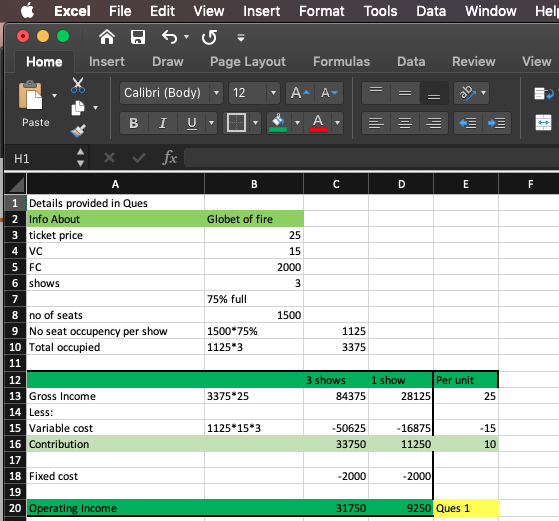Open Customize Quick Access Toolbar menu
The image size is (559, 521).
(x=241, y=37)
